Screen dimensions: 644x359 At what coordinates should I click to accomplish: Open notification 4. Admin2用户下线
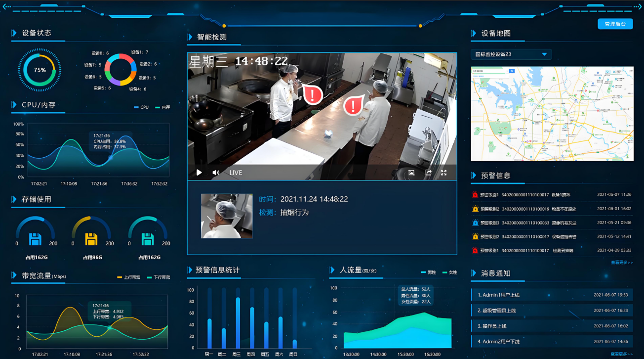pos(552,342)
